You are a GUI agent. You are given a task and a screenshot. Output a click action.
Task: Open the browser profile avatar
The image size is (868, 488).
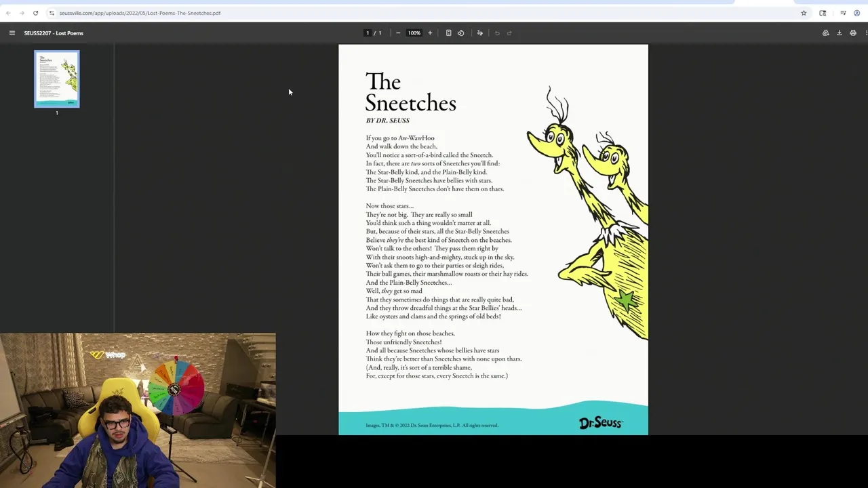click(856, 13)
